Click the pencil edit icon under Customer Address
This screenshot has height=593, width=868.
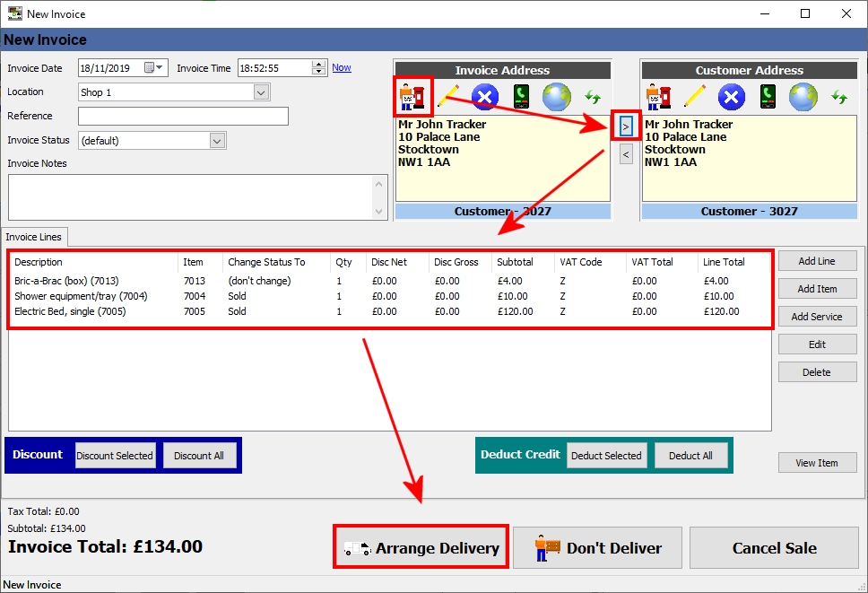694,96
